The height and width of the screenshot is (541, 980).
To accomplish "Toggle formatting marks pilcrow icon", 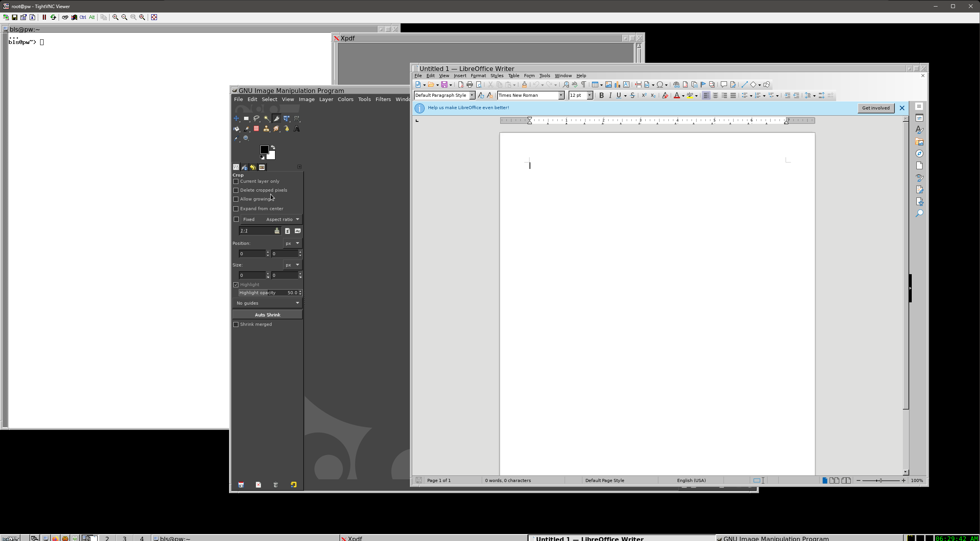I will pyautogui.click(x=584, y=84).
